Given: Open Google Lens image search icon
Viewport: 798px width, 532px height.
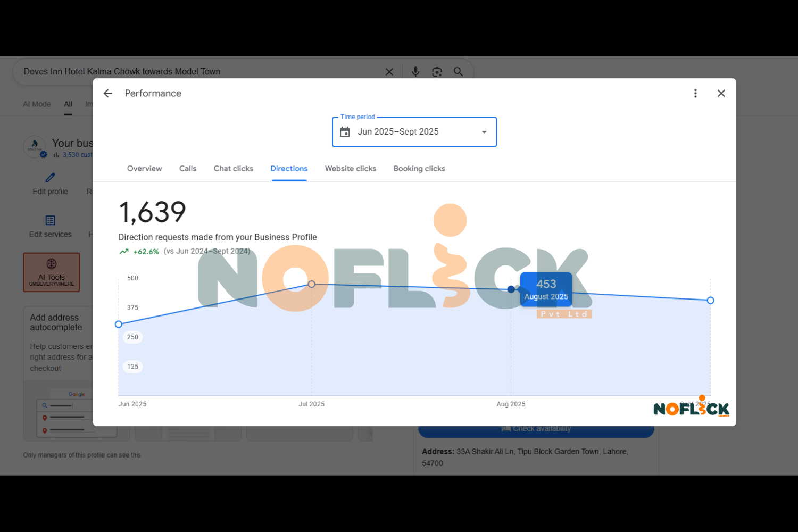Looking at the screenshot, I should tap(437, 72).
